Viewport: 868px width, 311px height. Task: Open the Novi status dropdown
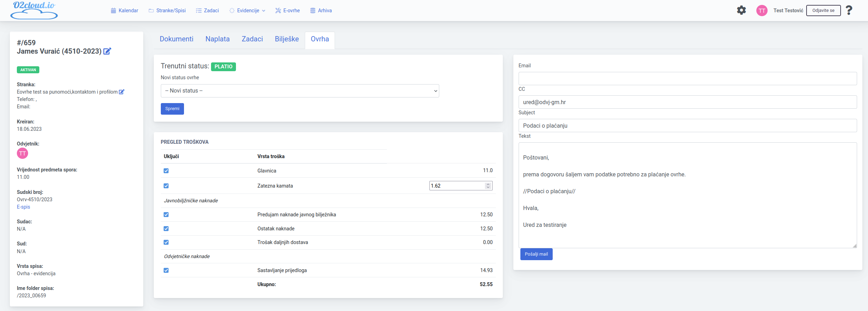(x=300, y=91)
